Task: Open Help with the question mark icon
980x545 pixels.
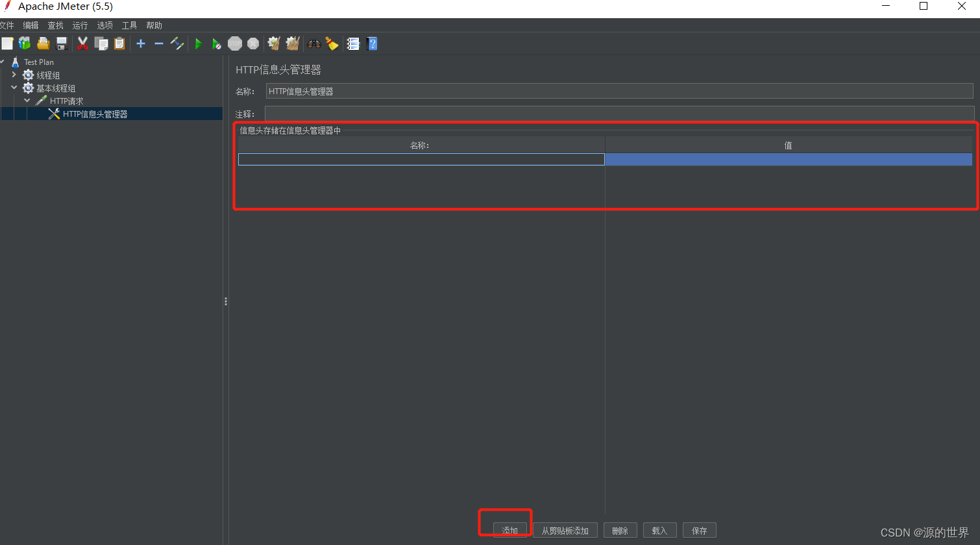Action: [372, 43]
